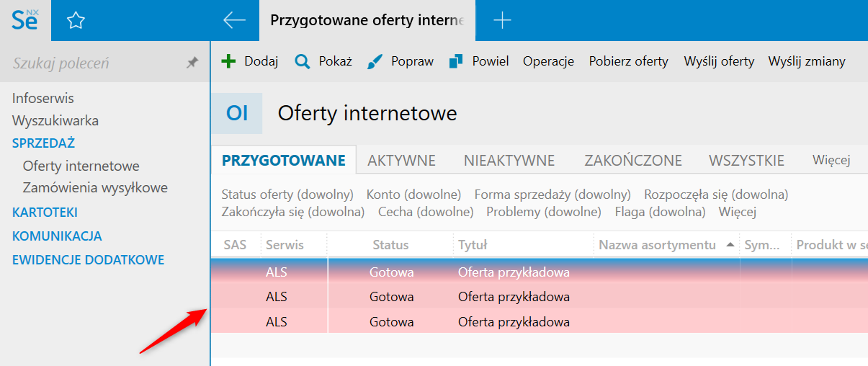Expand Forma sprzedaży filter

tap(552, 195)
